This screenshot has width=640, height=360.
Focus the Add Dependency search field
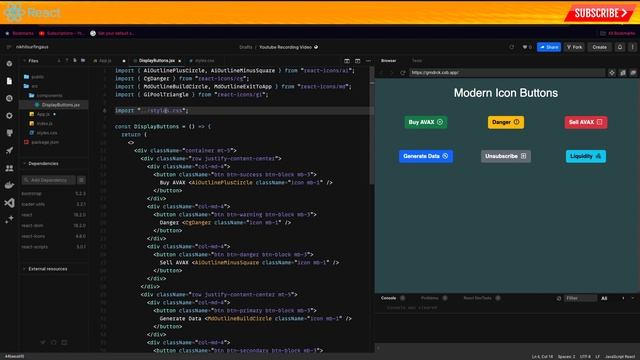(x=49, y=180)
